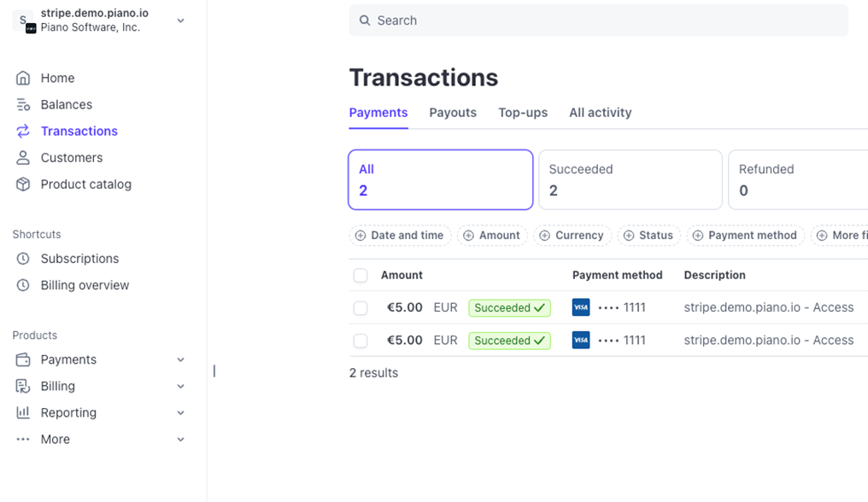Screen dimensions: 868x502
Task: Expand the Payments products section
Action: tap(180, 359)
